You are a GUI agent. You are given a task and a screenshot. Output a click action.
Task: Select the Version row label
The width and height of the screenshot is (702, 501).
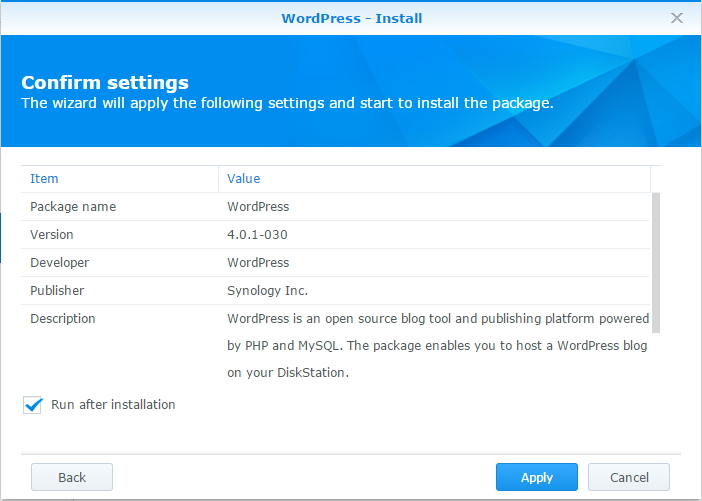click(x=51, y=235)
